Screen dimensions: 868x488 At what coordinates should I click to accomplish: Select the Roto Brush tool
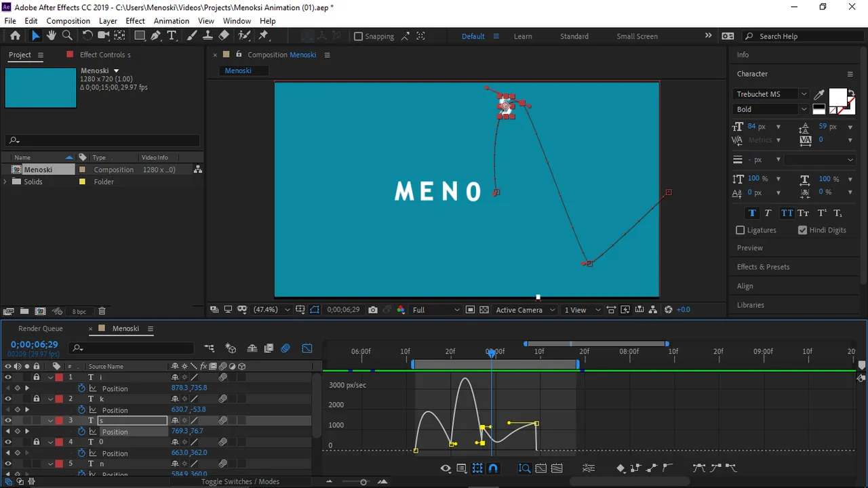click(243, 36)
